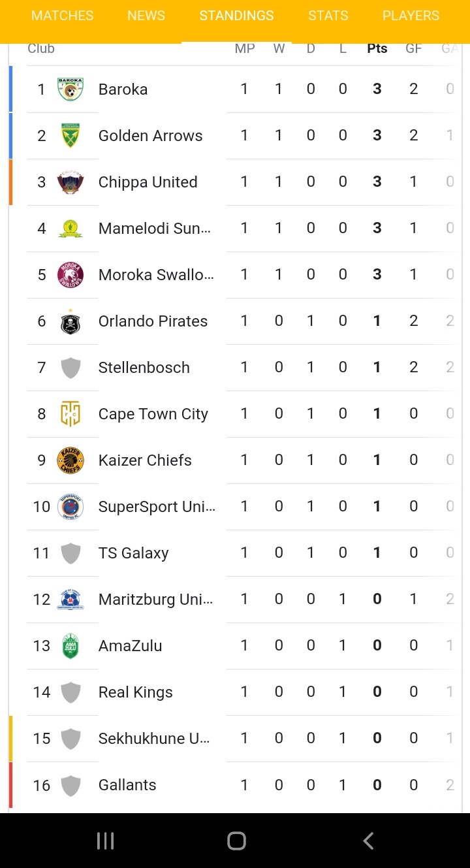Select the Kaizer Chiefs club logo
This screenshot has width=470, height=868.
70,460
